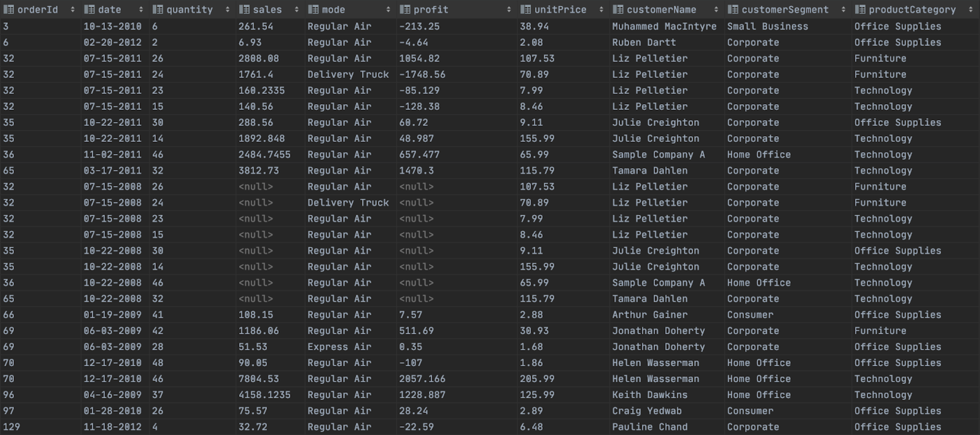
Task: Click the date cell 11-18-2012
Action: [113, 426]
